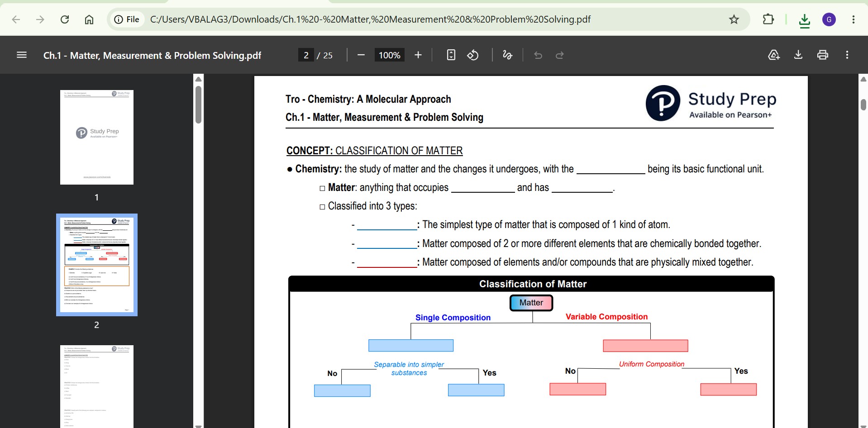The image size is (868, 428).
Task: Click the 'Classification of Matter' diagram title
Action: [533, 284]
